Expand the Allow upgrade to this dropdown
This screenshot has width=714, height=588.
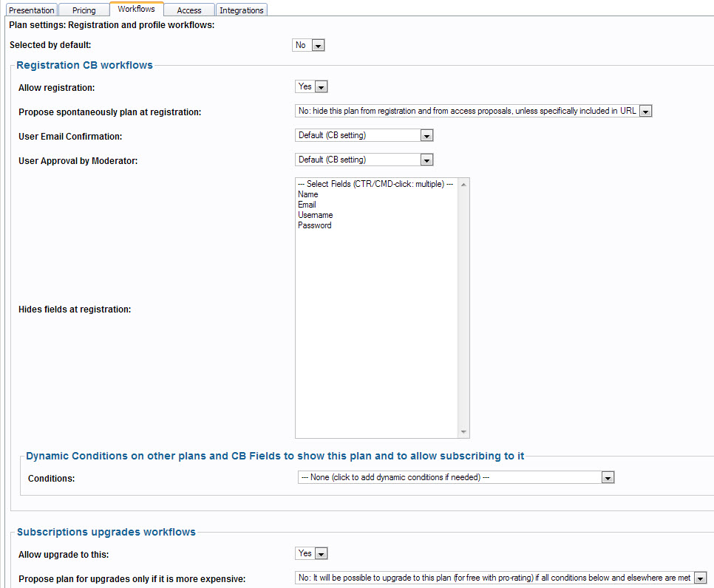(x=311, y=554)
